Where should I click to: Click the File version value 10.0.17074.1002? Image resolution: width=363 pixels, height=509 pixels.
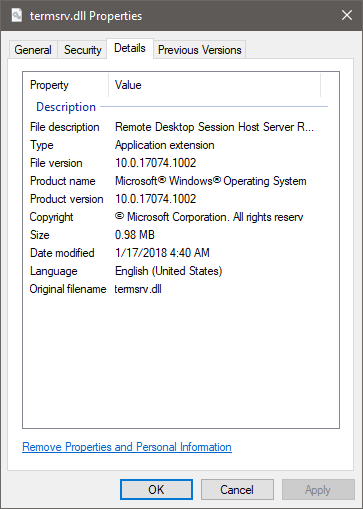[156, 163]
